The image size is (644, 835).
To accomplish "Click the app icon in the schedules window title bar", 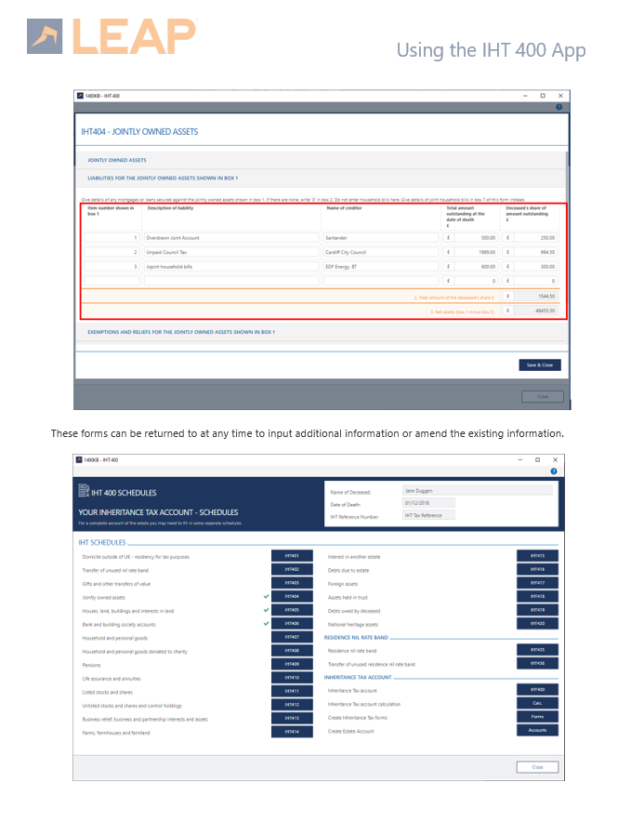I will [80, 459].
